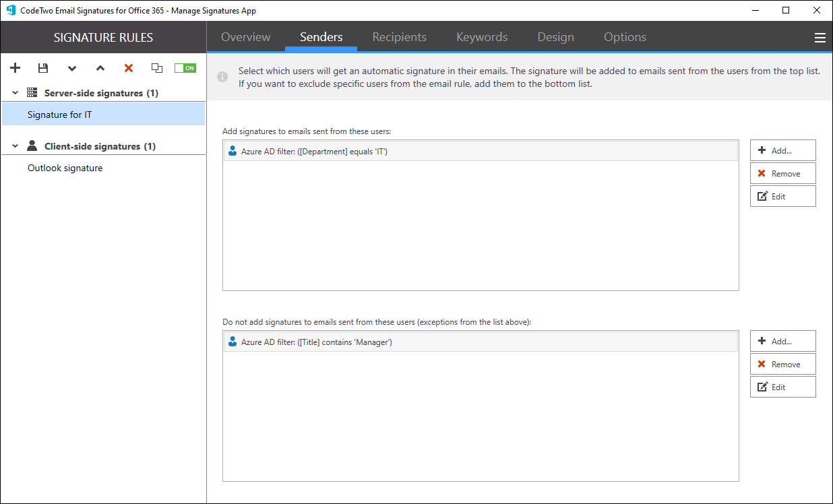Select the Outlook signature rule

coord(103,168)
